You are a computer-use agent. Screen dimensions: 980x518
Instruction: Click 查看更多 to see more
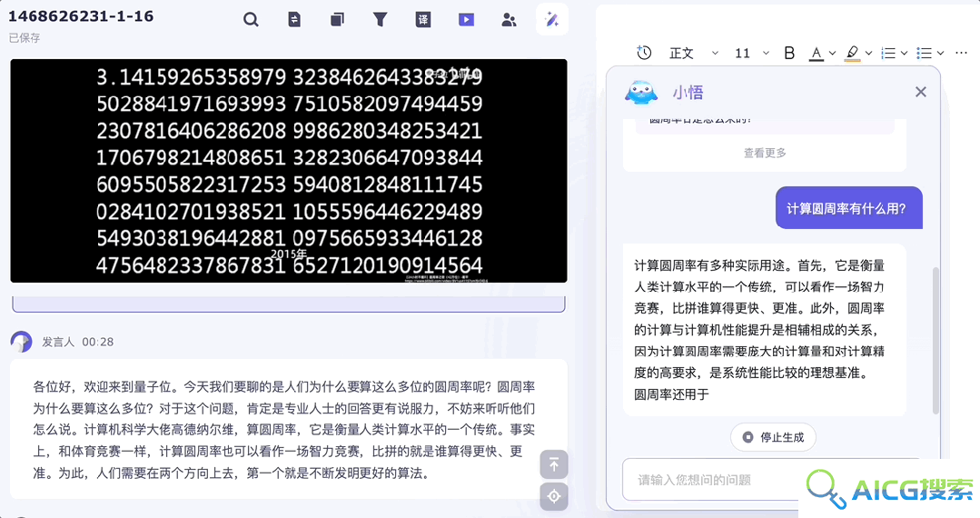pyautogui.click(x=765, y=153)
